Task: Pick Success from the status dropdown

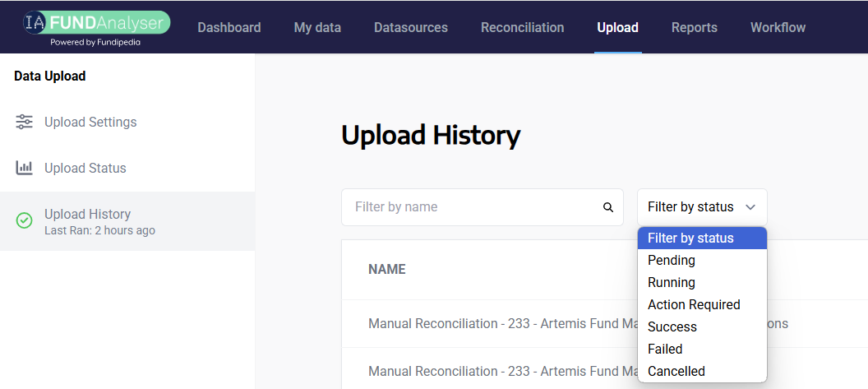Action: 672,326
